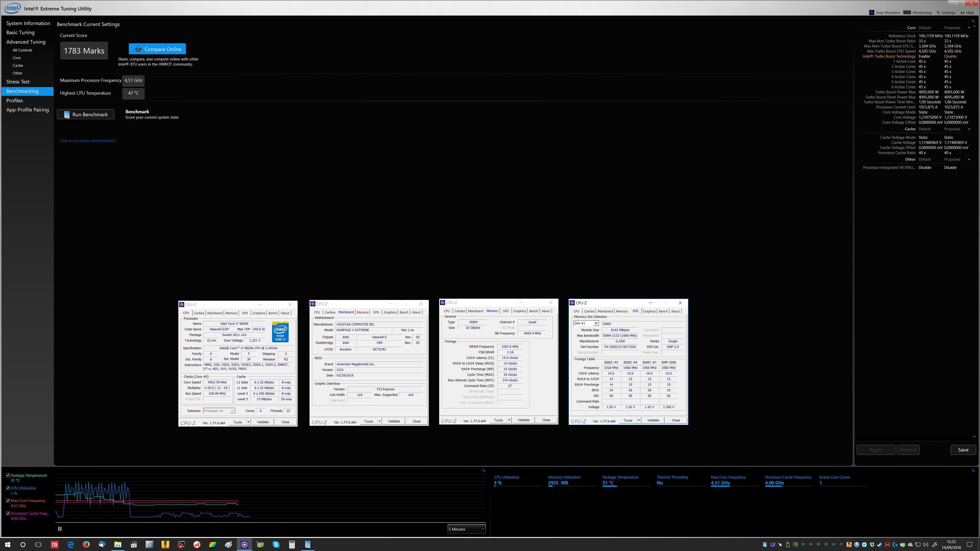Click the Turbo Boost Technology proposed Disable value
Viewport: 980px width, 551px height.
click(x=950, y=56)
